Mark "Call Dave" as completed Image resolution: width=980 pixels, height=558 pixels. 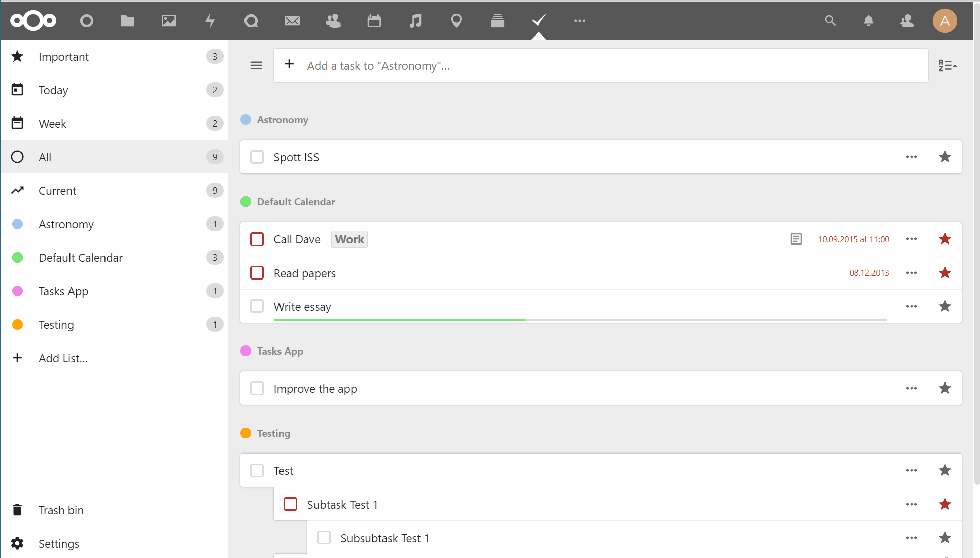[257, 239]
